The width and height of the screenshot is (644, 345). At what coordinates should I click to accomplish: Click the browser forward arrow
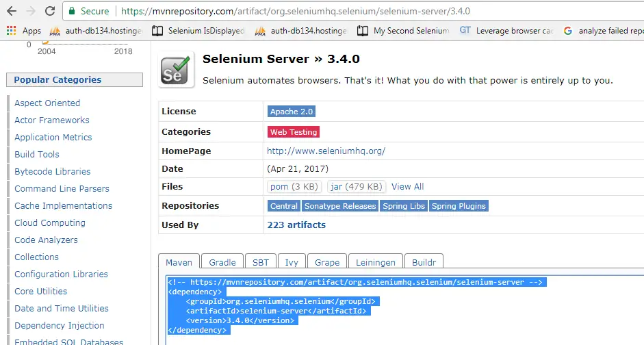[31, 11]
